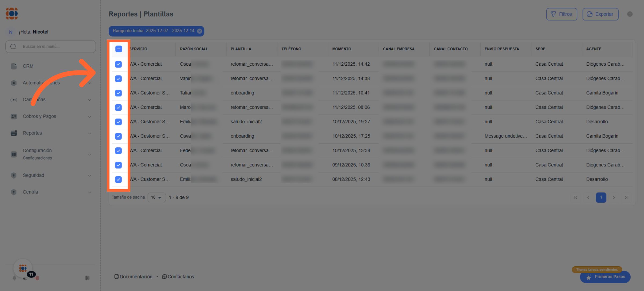Remove the date range filter chip
This screenshot has height=291, width=644.
(x=200, y=31)
